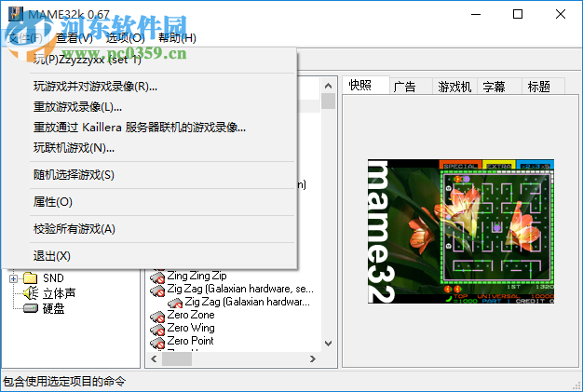Select the 立体声 tree item label
The width and height of the screenshot is (583, 392).
59,293
